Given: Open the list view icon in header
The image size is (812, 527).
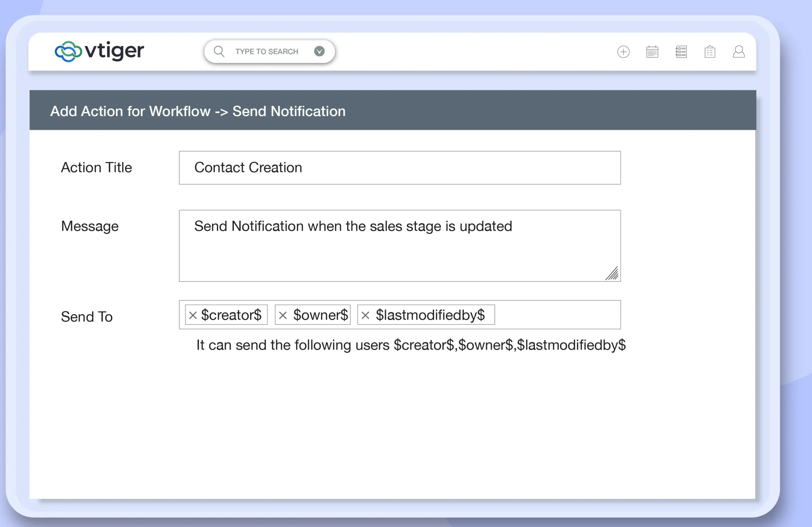Looking at the screenshot, I should [681, 52].
